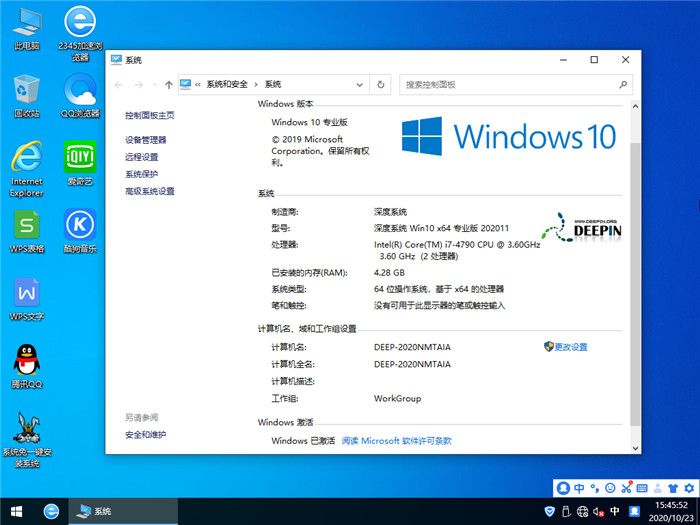Toggle Chinese/English mode on the IME toolbar
Screen dimensions: 700x525
click(579, 488)
